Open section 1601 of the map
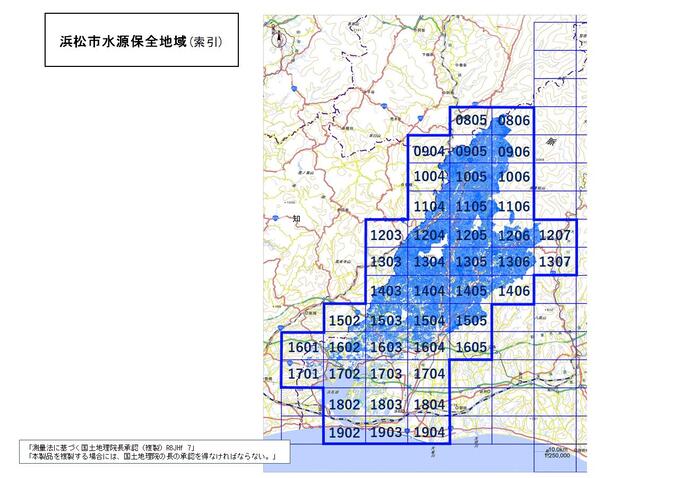The image size is (690, 478). point(303,346)
